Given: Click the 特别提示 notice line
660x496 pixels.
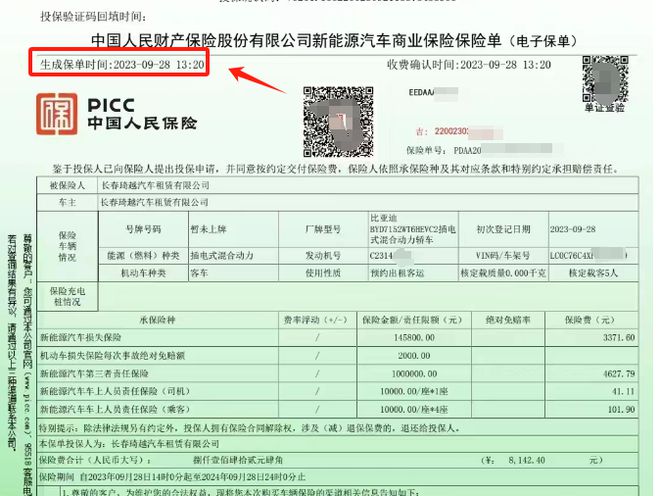Looking at the screenshot, I should (x=249, y=429).
